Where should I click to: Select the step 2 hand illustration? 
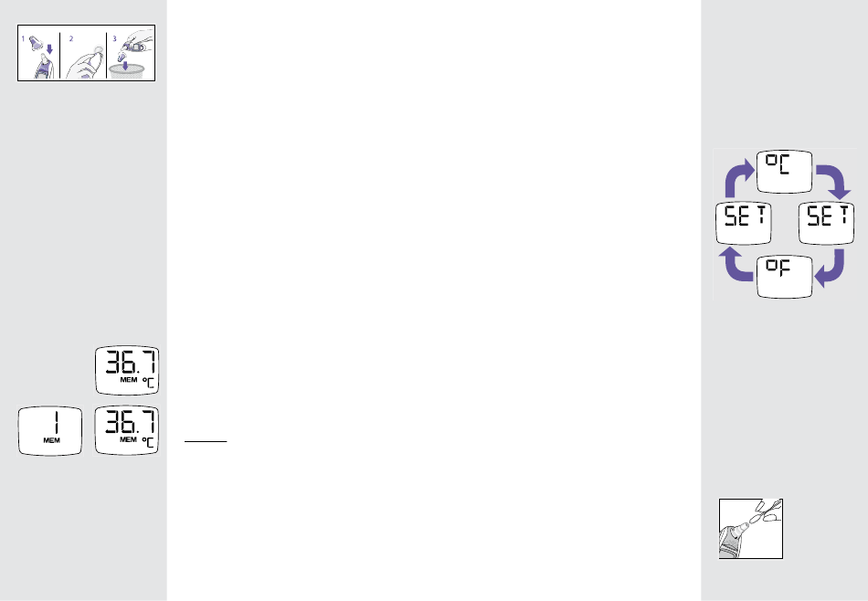(x=83, y=53)
